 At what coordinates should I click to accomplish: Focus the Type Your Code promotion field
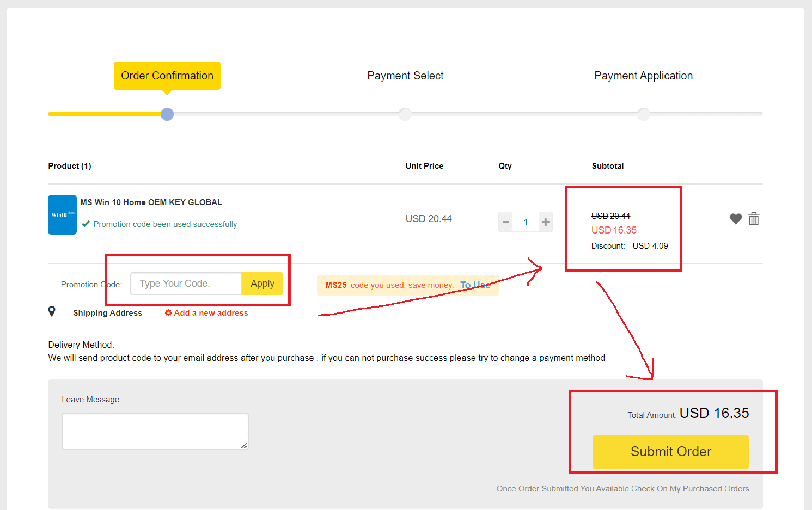click(186, 284)
